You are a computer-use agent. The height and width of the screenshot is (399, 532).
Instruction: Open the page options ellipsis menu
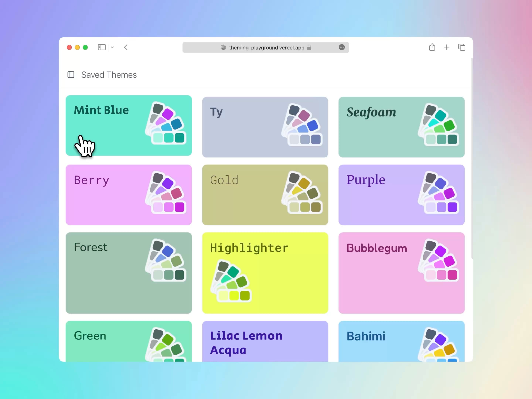pos(342,47)
